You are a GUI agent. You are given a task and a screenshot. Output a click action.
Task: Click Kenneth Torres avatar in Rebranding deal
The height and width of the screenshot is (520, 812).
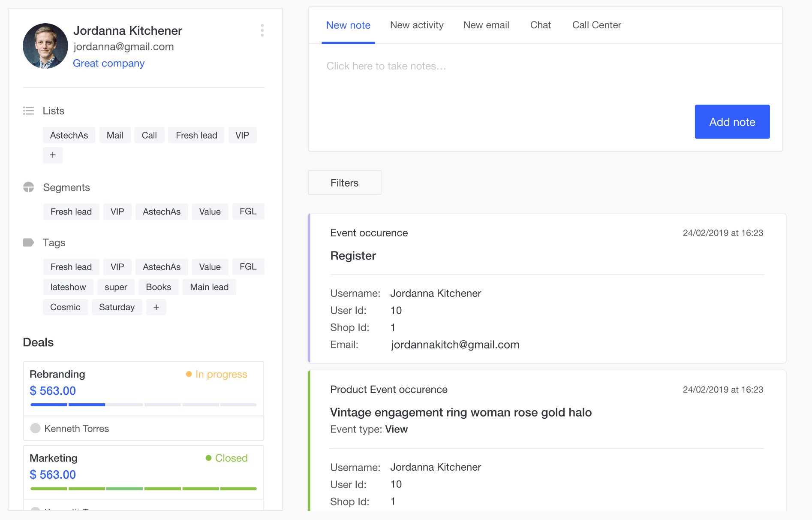tap(36, 428)
